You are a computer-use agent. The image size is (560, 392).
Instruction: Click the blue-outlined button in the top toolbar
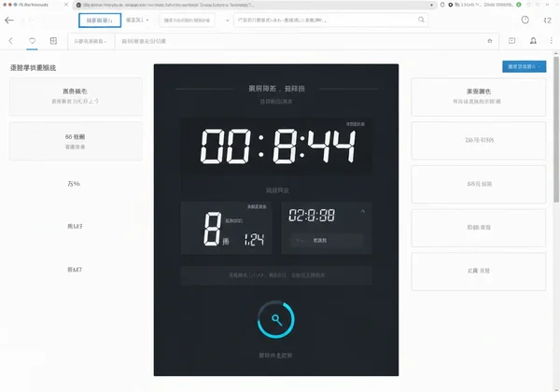(x=100, y=21)
